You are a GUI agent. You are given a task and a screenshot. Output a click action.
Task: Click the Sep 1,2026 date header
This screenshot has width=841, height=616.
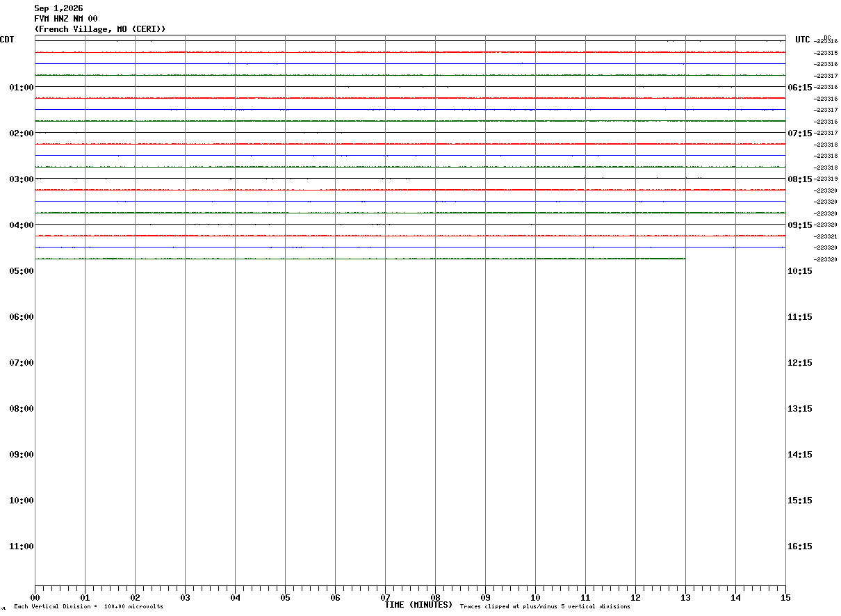pyautogui.click(x=58, y=8)
